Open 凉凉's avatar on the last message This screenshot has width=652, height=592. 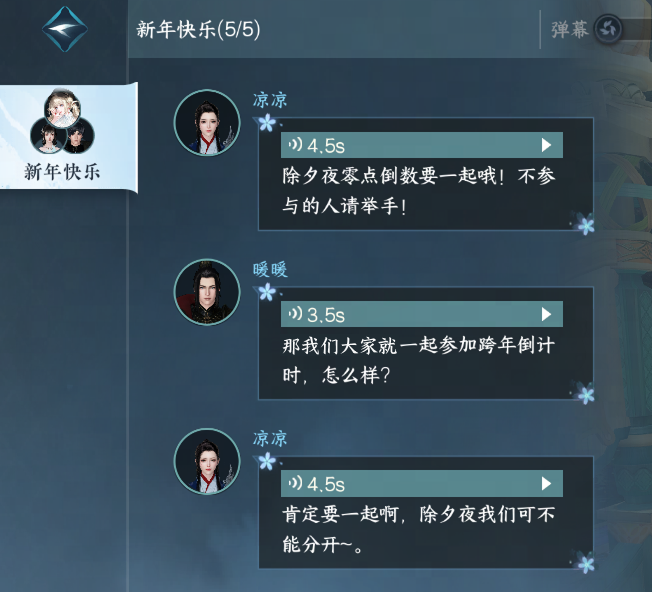pos(207,461)
